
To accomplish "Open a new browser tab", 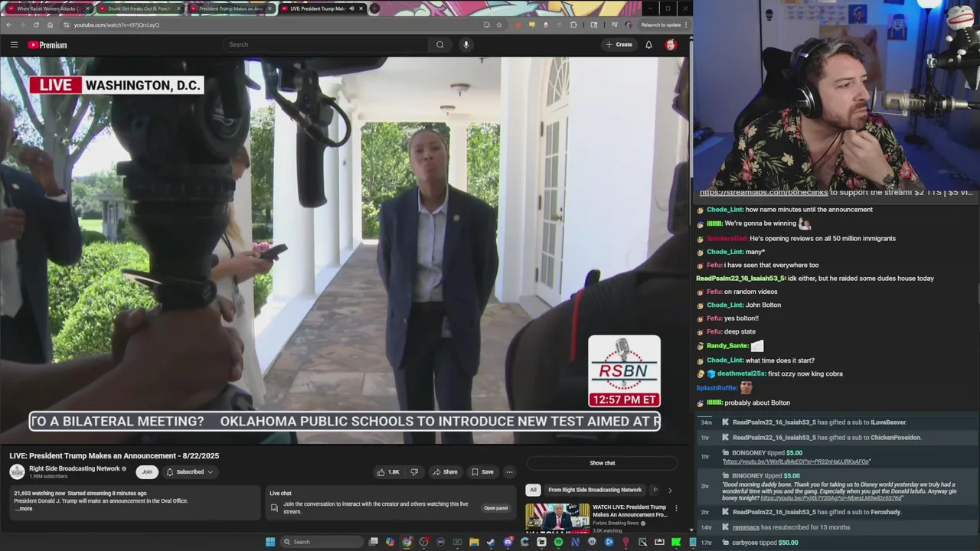I will pyautogui.click(x=374, y=8).
